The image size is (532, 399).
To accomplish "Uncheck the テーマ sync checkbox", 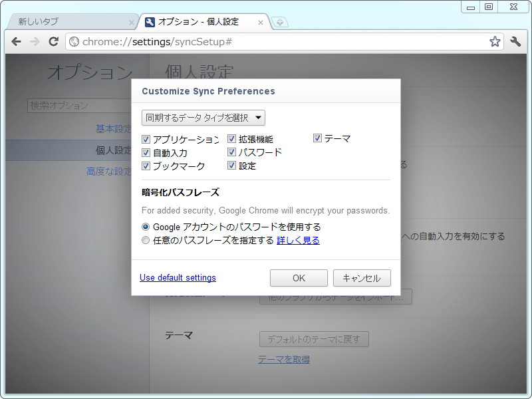I will coord(317,138).
